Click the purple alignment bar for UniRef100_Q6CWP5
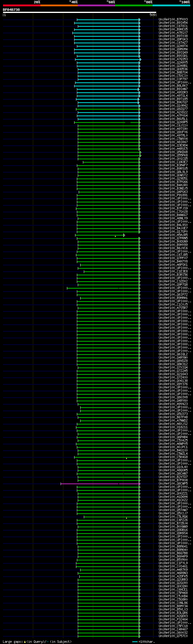This screenshot has height=644, width=193. pyautogui.click(x=100, y=484)
